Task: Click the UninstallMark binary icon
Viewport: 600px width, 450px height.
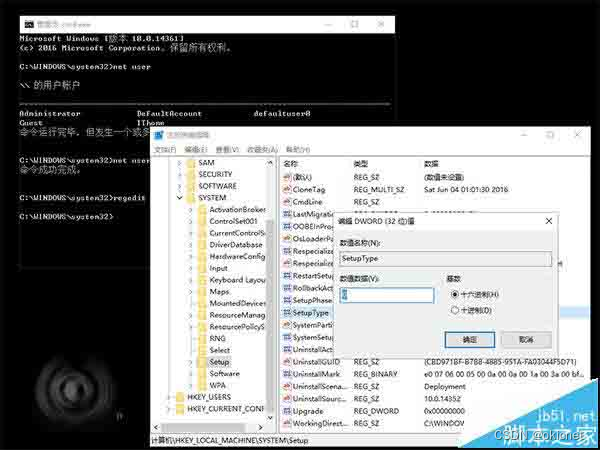Action: [287, 374]
